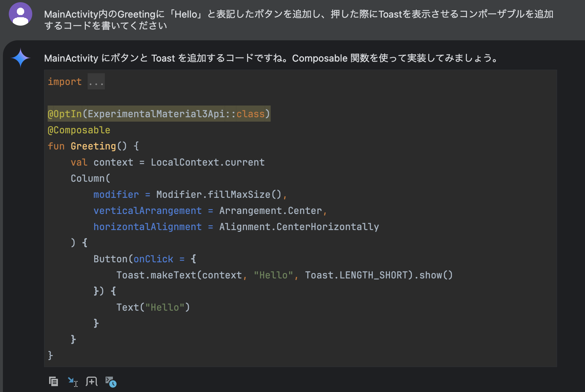This screenshot has height=392, width=585.
Task: Click the Greeting function name
Action: point(93,146)
